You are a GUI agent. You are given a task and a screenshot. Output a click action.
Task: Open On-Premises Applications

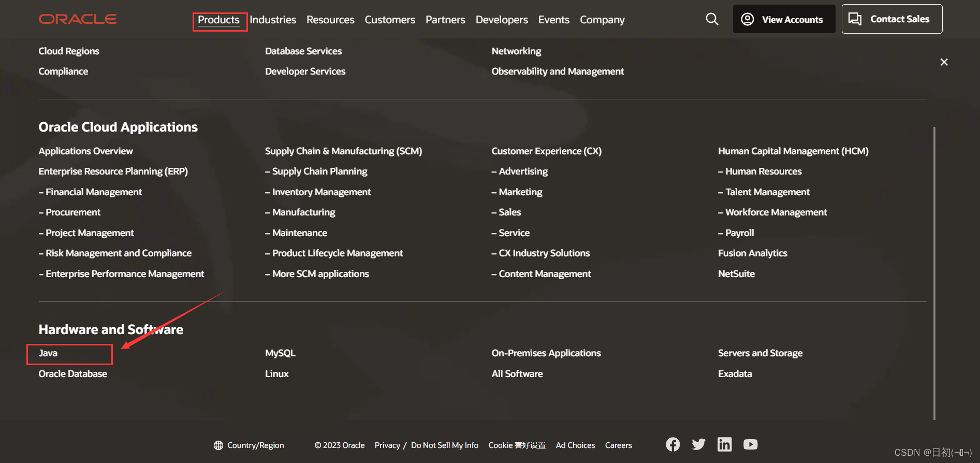tap(546, 353)
